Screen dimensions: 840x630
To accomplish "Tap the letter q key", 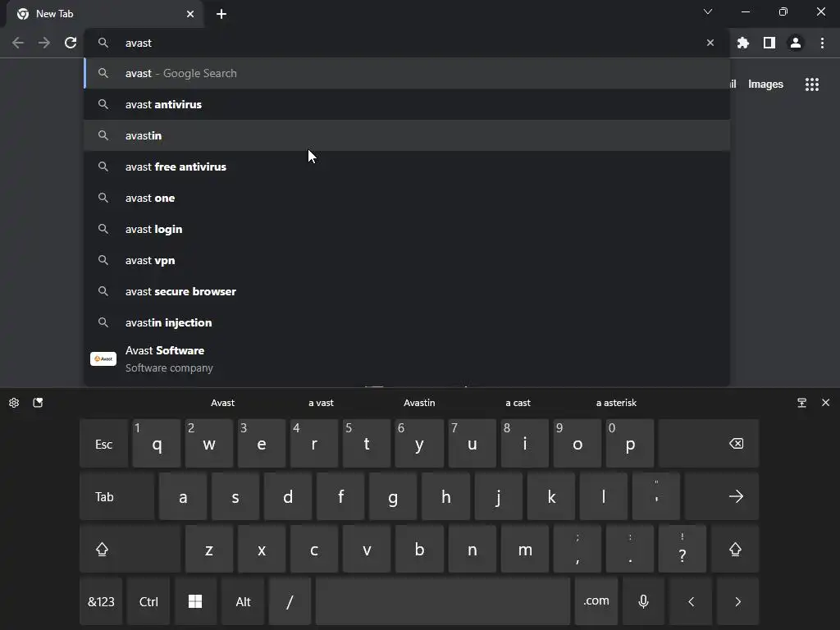I will pos(157,444).
